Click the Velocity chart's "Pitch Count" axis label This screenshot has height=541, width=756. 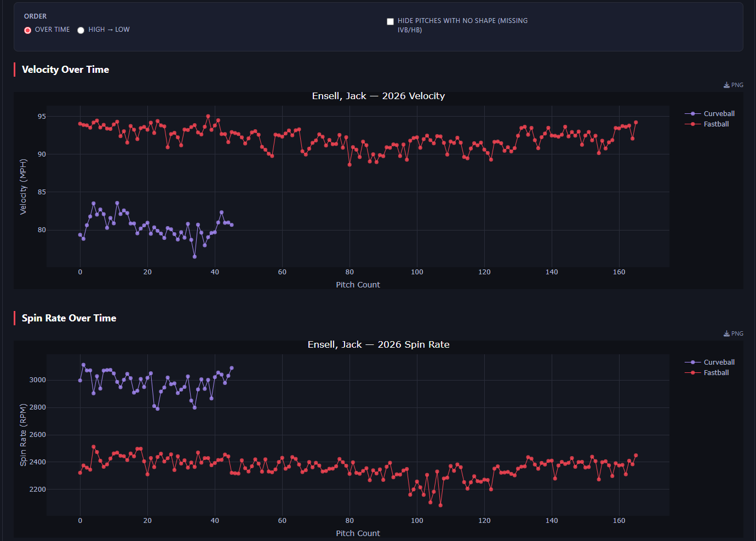click(358, 285)
